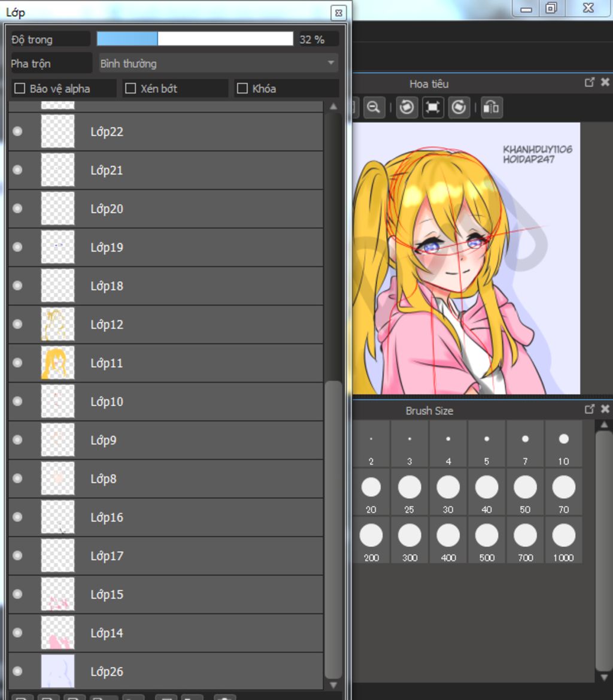Pick brush size 30
Image resolution: width=613 pixels, height=700 pixels.
(448, 492)
